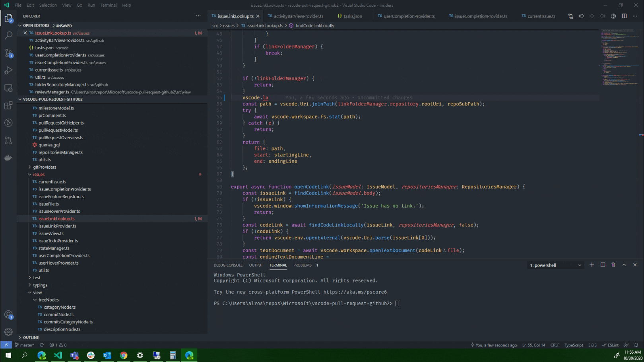This screenshot has width=644, height=362.
Task: Create a new terminal with plus icon
Action: [x=592, y=265]
